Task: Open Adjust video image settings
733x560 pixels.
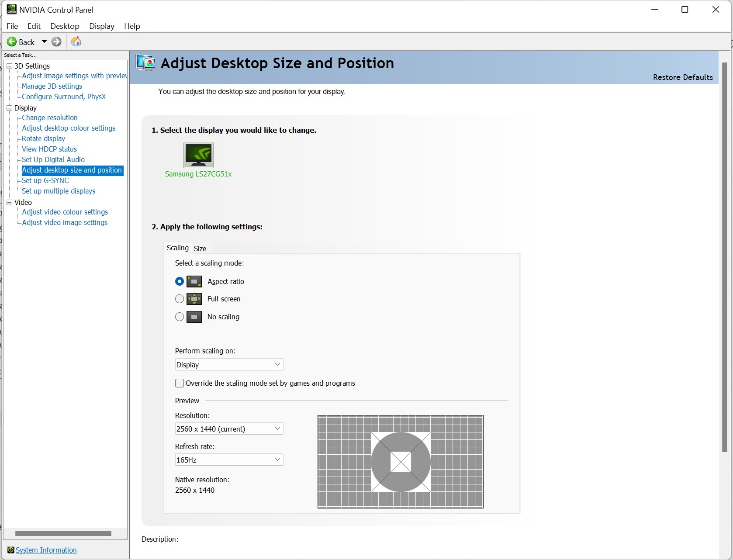Action: pos(65,222)
